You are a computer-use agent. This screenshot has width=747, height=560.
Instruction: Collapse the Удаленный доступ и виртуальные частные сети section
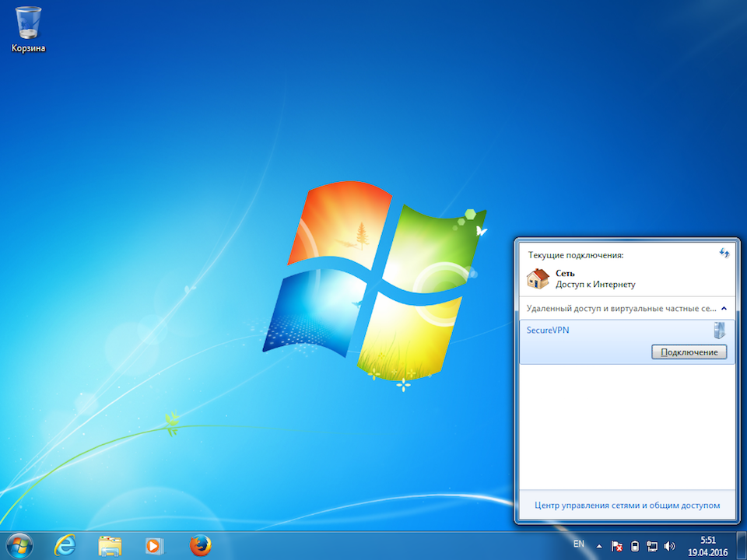click(724, 309)
